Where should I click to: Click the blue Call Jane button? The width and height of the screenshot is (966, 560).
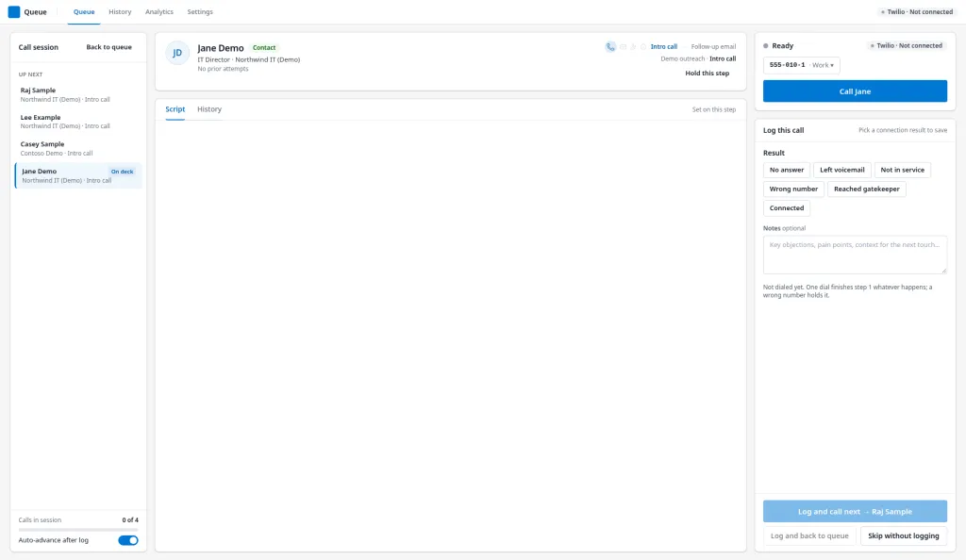coord(855,91)
